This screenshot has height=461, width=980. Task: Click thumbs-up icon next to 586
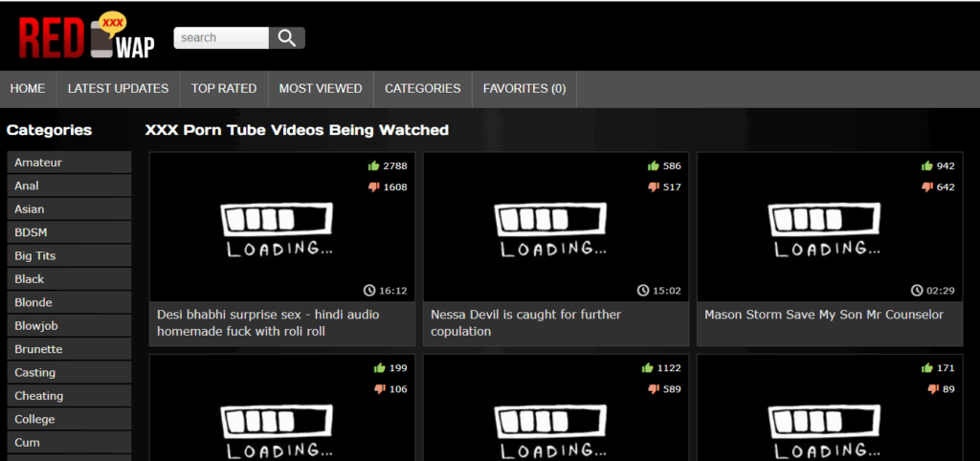654,165
